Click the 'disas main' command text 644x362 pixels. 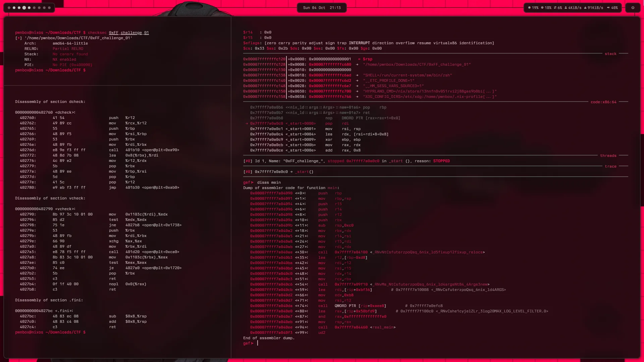click(x=269, y=182)
